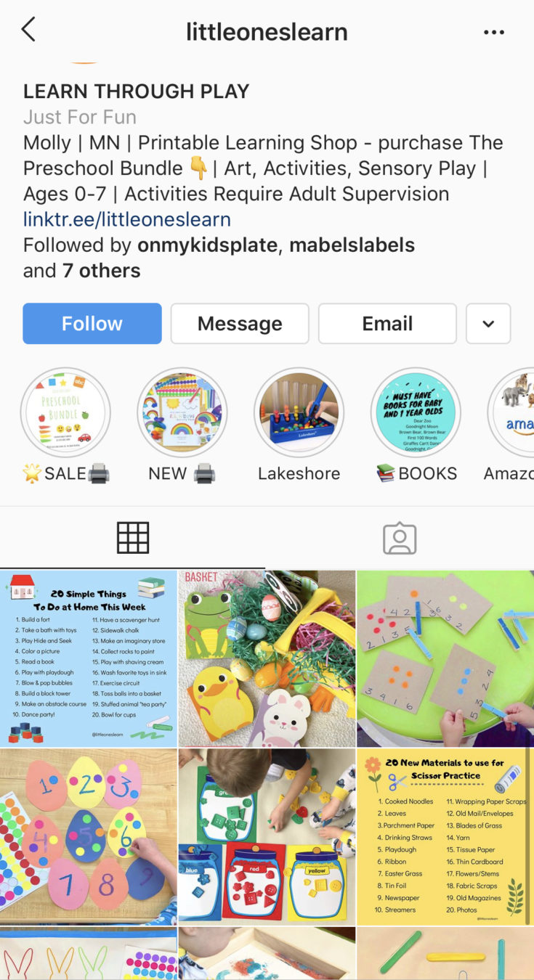
Task: Switch to the grid posts tab
Action: click(x=133, y=538)
